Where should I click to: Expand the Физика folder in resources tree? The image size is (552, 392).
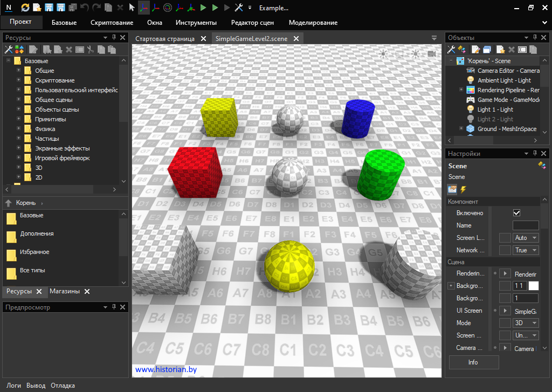pyautogui.click(x=19, y=129)
